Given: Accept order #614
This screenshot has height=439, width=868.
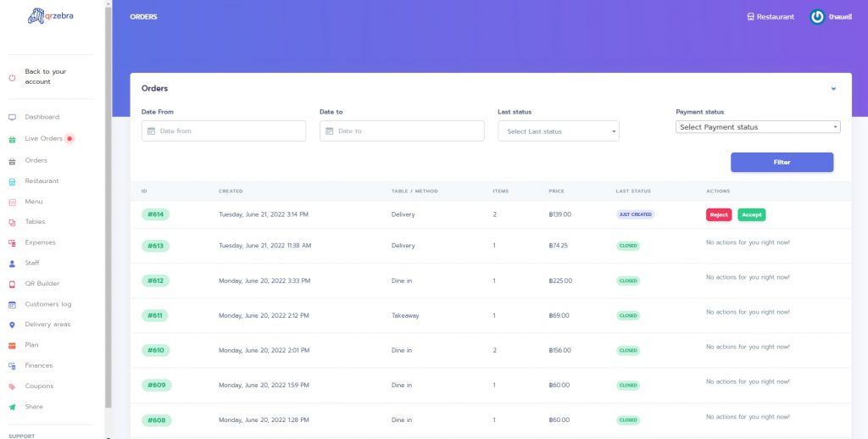Looking at the screenshot, I should (751, 214).
